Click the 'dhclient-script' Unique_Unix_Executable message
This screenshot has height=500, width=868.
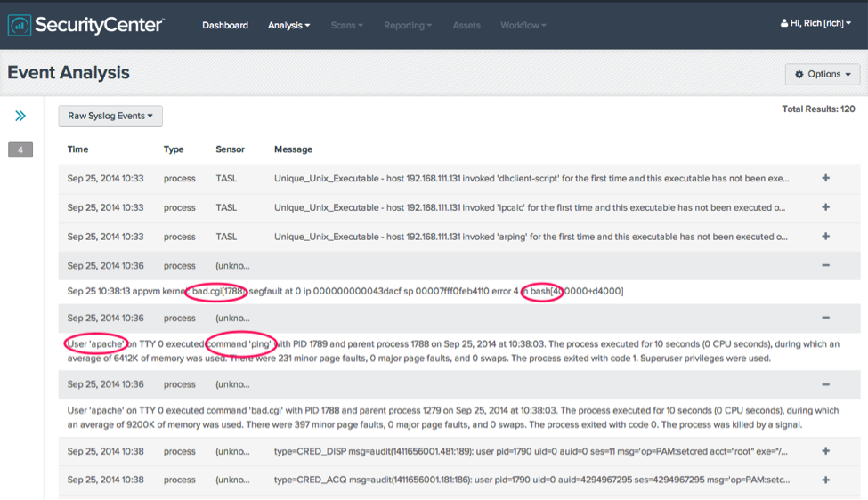531,179
